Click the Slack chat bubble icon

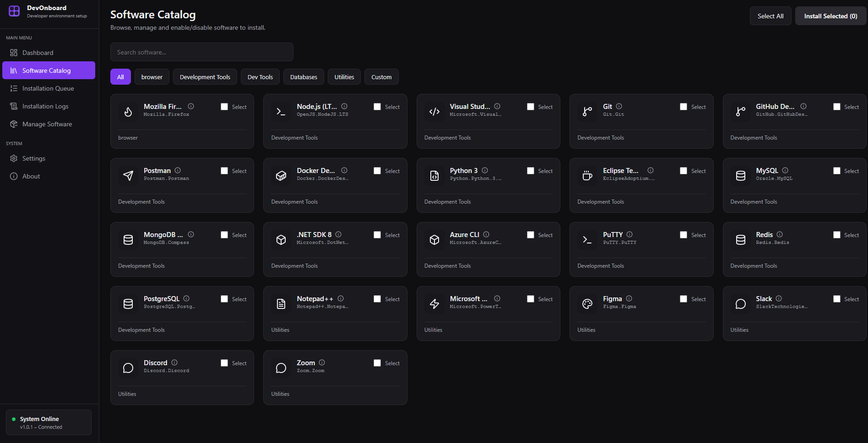click(x=741, y=303)
